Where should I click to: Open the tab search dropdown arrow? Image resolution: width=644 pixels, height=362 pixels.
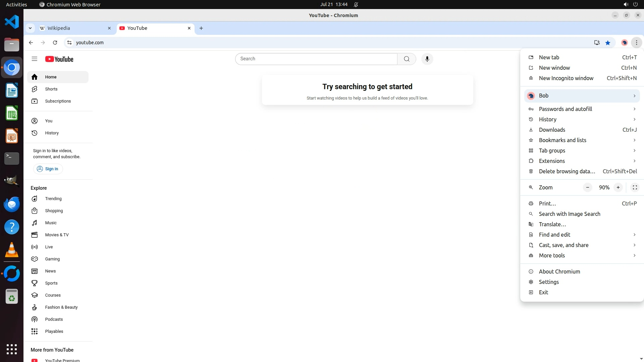coord(30,28)
